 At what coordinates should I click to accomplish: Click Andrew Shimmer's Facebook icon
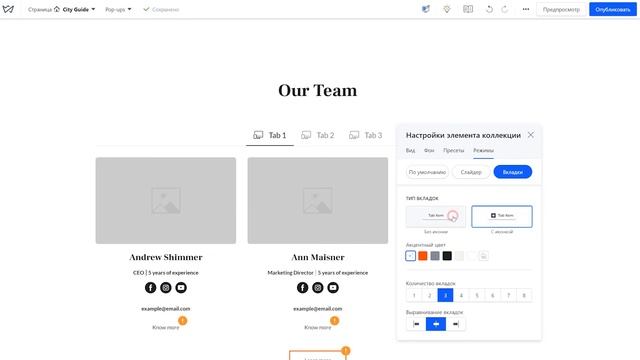tap(151, 288)
